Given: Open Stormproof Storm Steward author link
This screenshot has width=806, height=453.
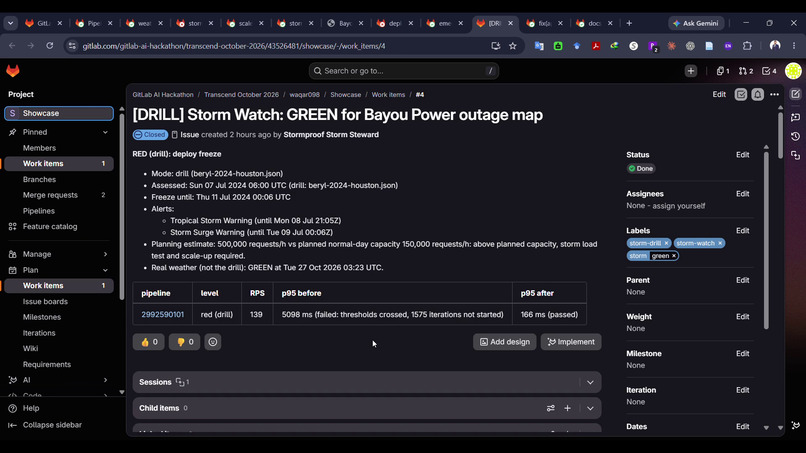Looking at the screenshot, I should (331, 135).
